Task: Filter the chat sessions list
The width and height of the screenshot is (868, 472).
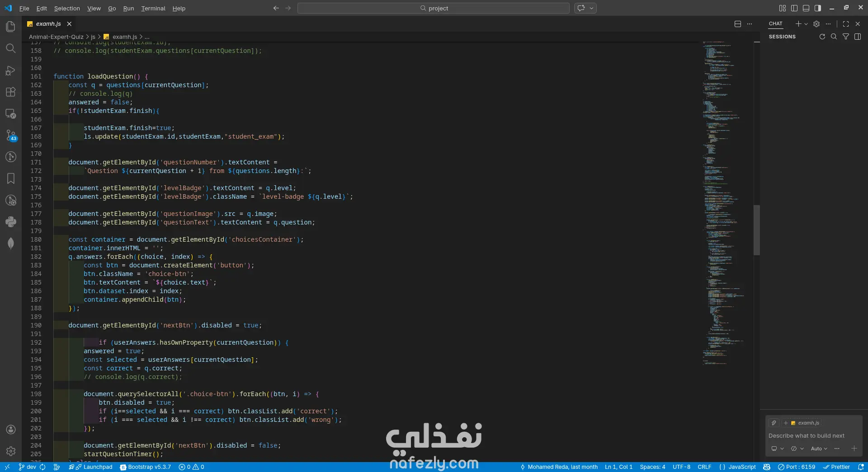Action: (846, 37)
